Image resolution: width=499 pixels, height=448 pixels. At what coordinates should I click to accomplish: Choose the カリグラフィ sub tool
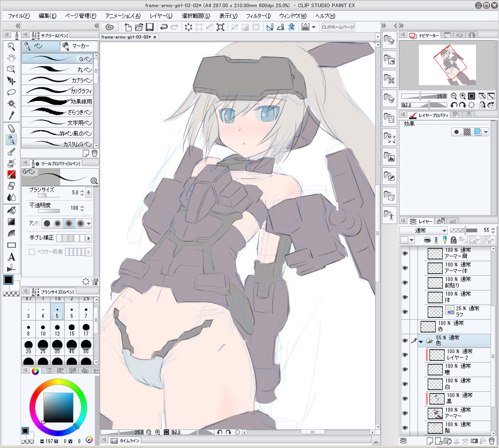tap(58, 91)
